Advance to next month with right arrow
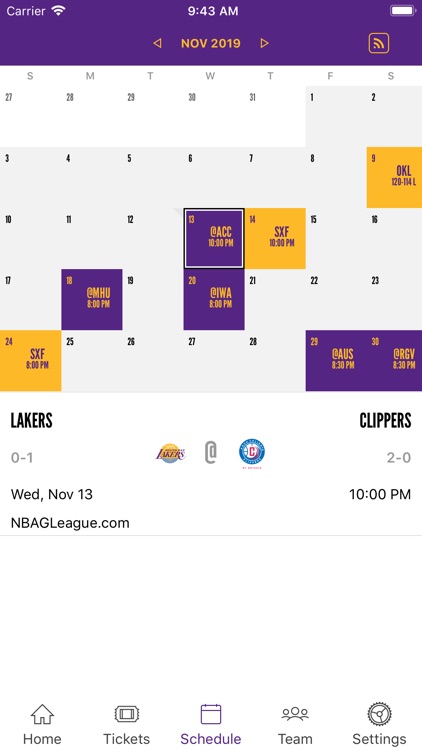Screen dimensions: 422x750 point(264,44)
